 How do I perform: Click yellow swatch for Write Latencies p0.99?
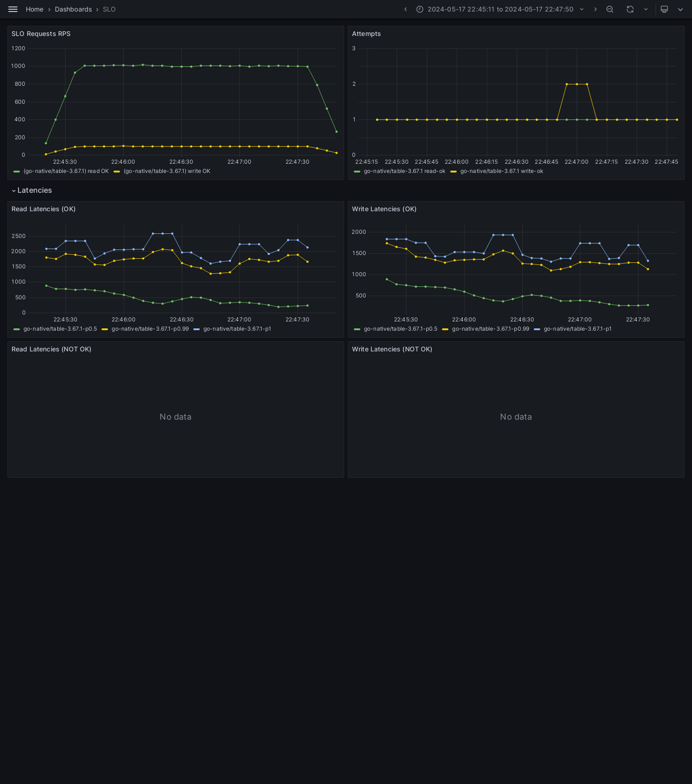pyautogui.click(x=445, y=329)
